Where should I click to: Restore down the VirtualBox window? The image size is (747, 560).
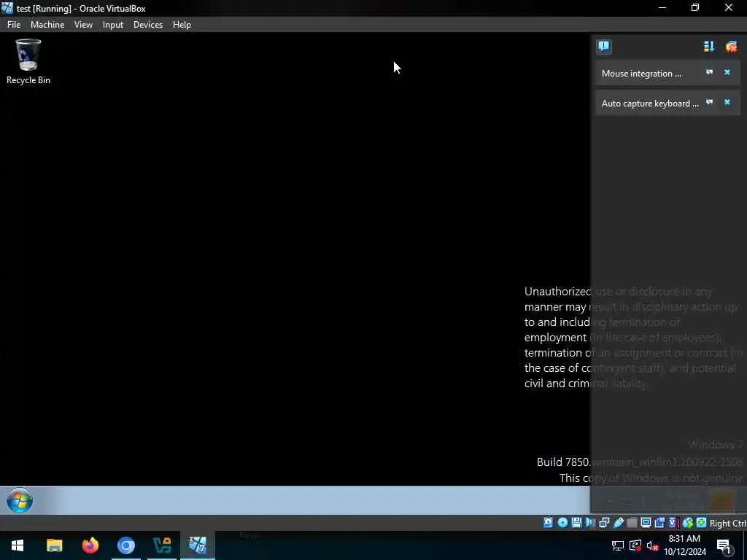click(695, 7)
